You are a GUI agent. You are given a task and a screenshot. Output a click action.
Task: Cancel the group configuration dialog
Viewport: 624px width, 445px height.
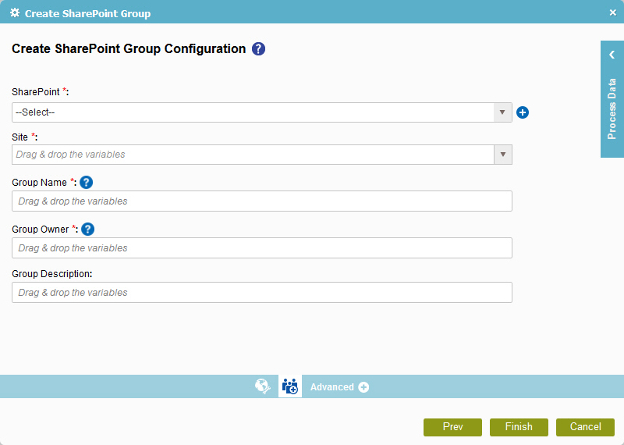(585, 427)
